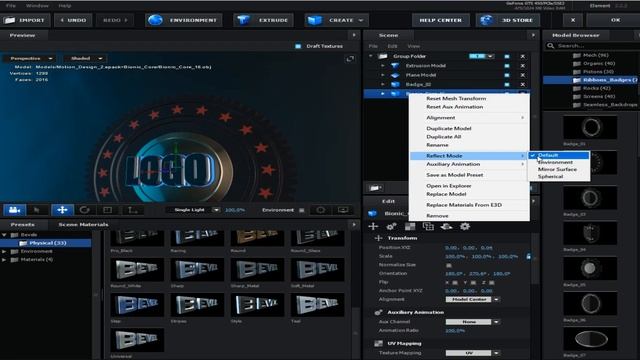
Task: Open Transform tab icon in Edit panel
Action: (373, 226)
